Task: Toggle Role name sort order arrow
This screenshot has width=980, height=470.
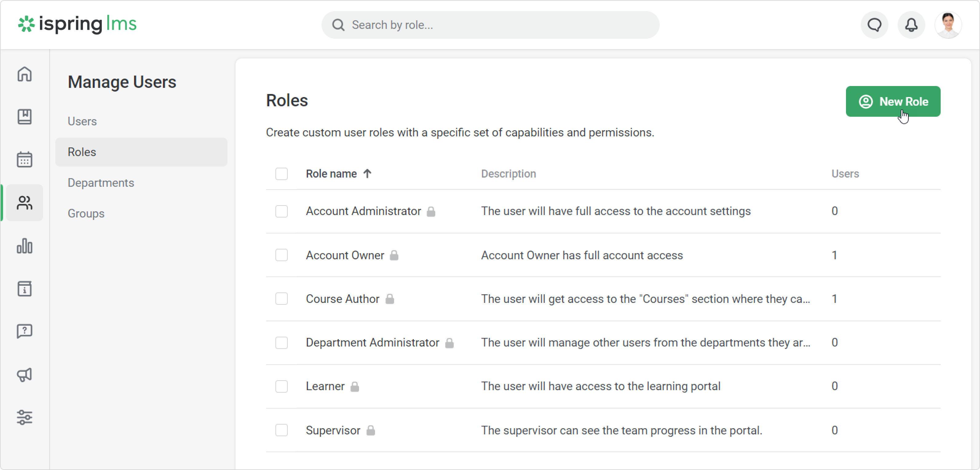Action: point(367,174)
